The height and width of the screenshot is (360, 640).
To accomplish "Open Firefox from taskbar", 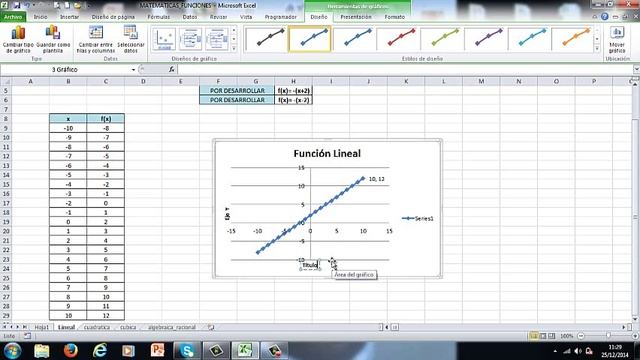I will coord(70,351).
